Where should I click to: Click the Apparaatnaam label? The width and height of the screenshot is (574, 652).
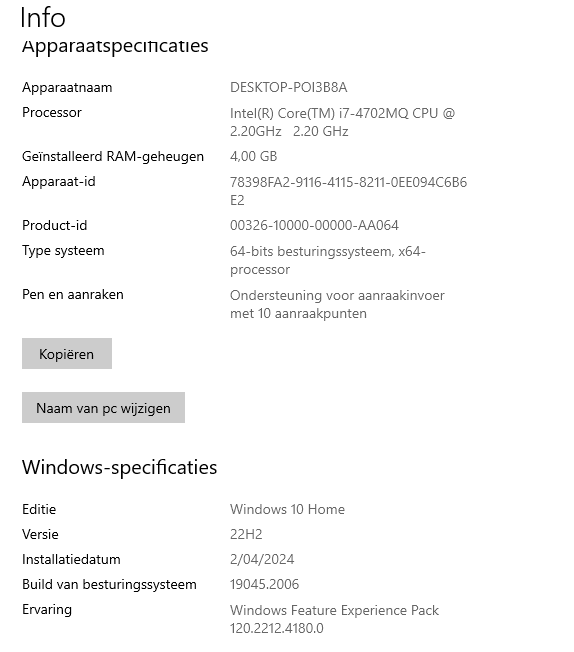pyautogui.click(x=67, y=87)
